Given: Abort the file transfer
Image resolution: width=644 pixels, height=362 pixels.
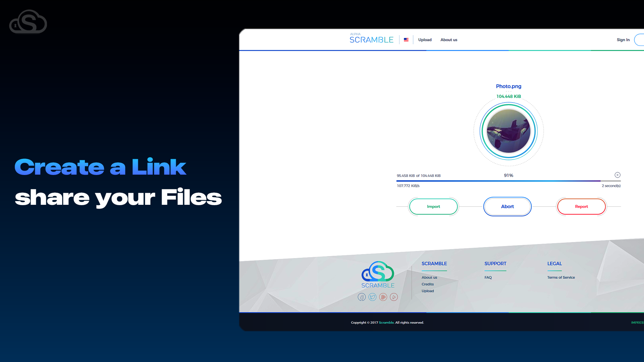Looking at the screenshot, I should (x=507, y=206).
